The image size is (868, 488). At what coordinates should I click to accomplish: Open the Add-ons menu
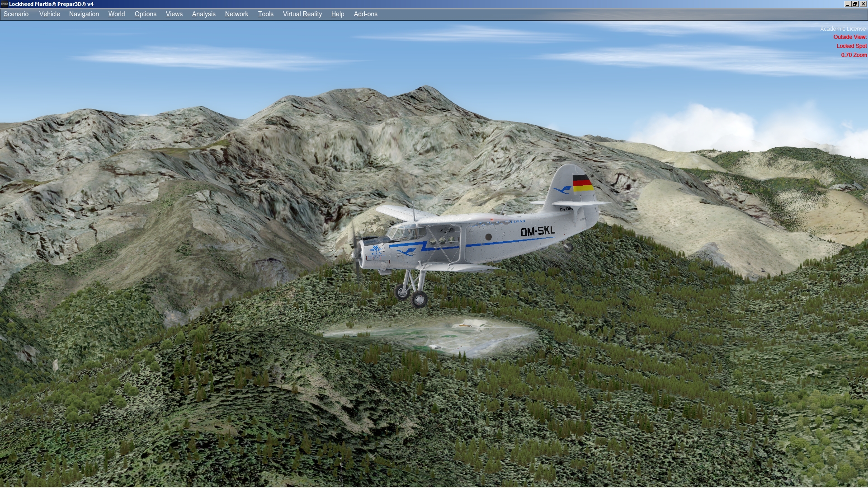[x=365, y=14]
